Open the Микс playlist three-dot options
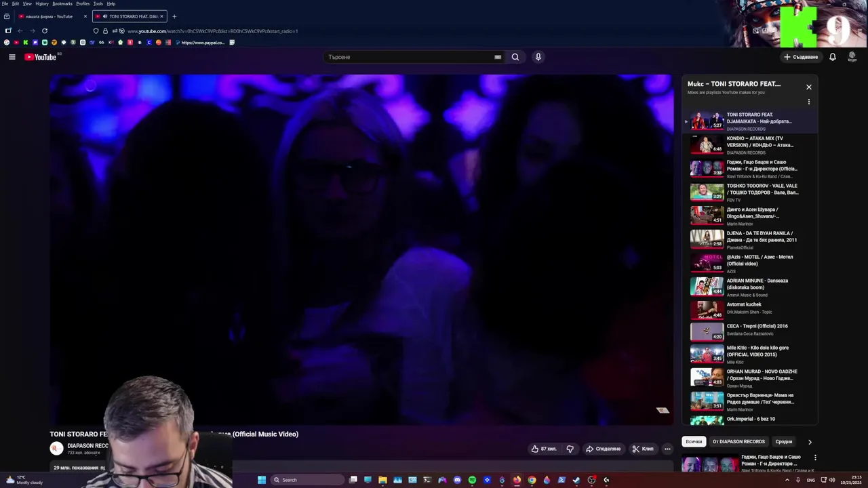 (808, 102)
